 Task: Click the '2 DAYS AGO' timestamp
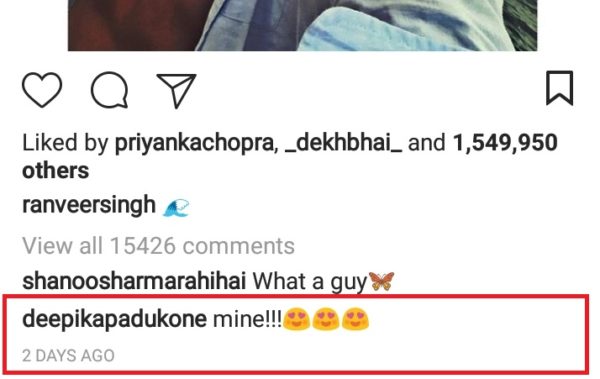[68, 356]
